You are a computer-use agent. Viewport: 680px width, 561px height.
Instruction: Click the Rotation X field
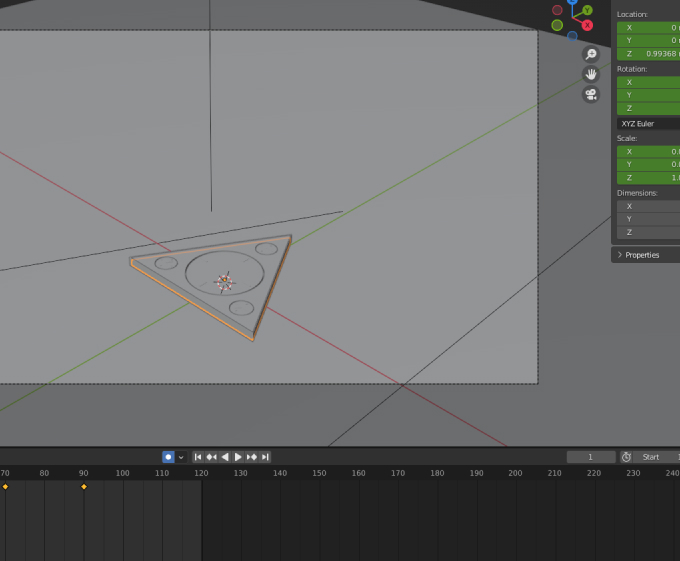pos(648,82)
